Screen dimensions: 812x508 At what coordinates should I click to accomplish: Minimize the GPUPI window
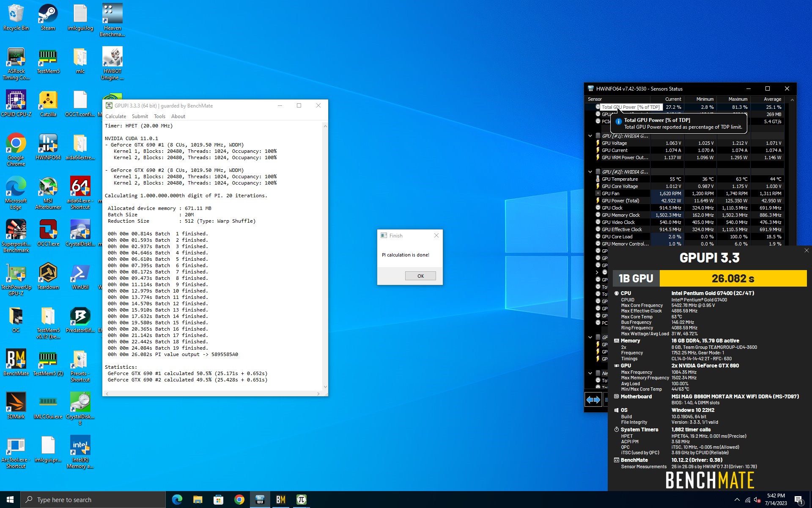click(x=280, y=105)
